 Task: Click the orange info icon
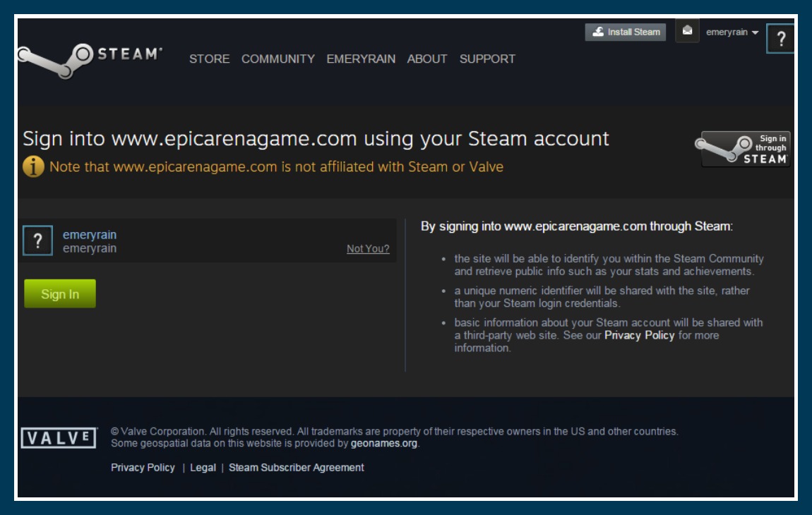point(33,166)
